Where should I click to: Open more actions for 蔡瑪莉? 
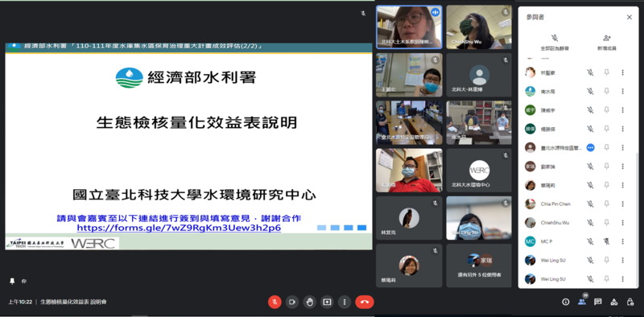tap(622, 185)
